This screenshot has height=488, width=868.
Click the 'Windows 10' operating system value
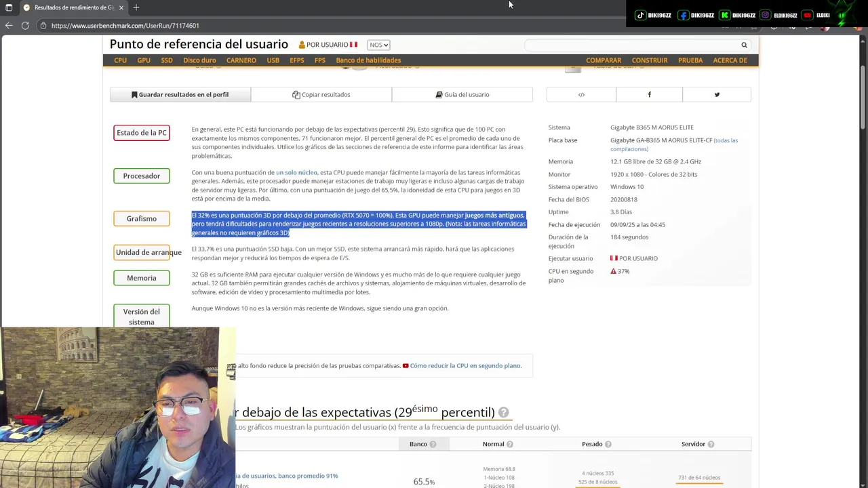(627, 187)
